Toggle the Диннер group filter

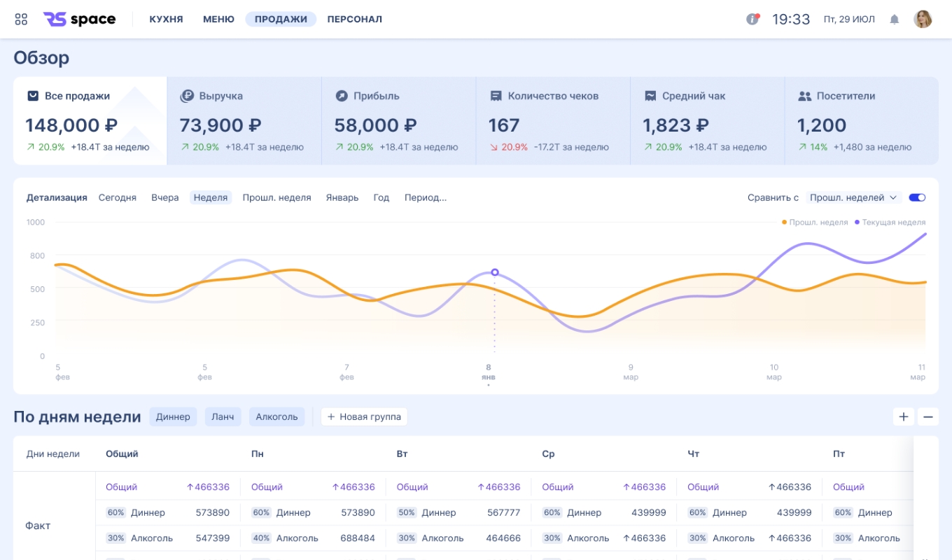pyautogui.click(x=173, y=416)
